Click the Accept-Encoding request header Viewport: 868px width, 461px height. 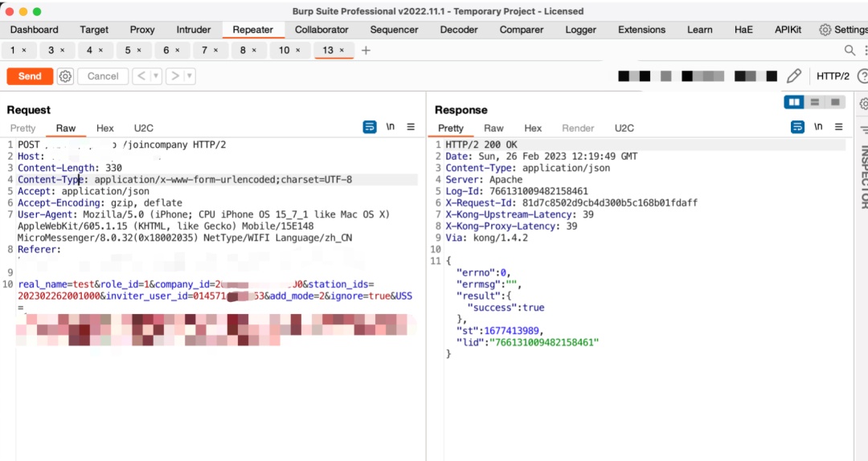(100, 203)
